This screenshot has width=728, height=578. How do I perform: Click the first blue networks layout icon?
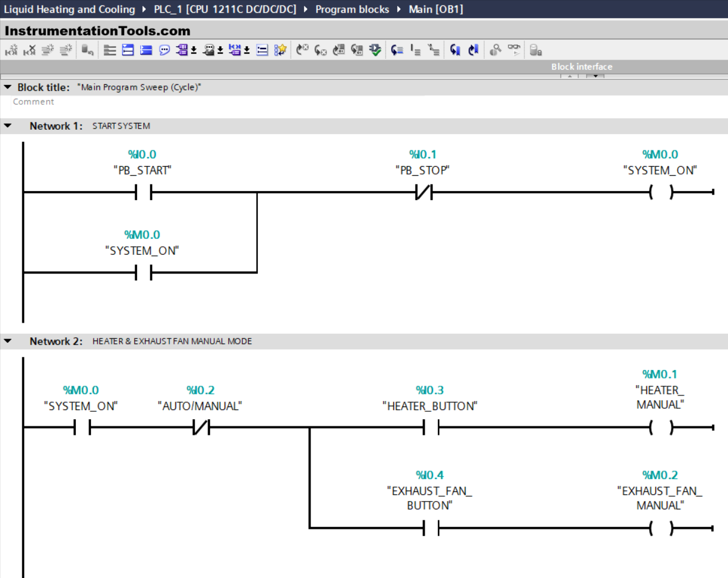pyautogui.click(x=128, y=50)
